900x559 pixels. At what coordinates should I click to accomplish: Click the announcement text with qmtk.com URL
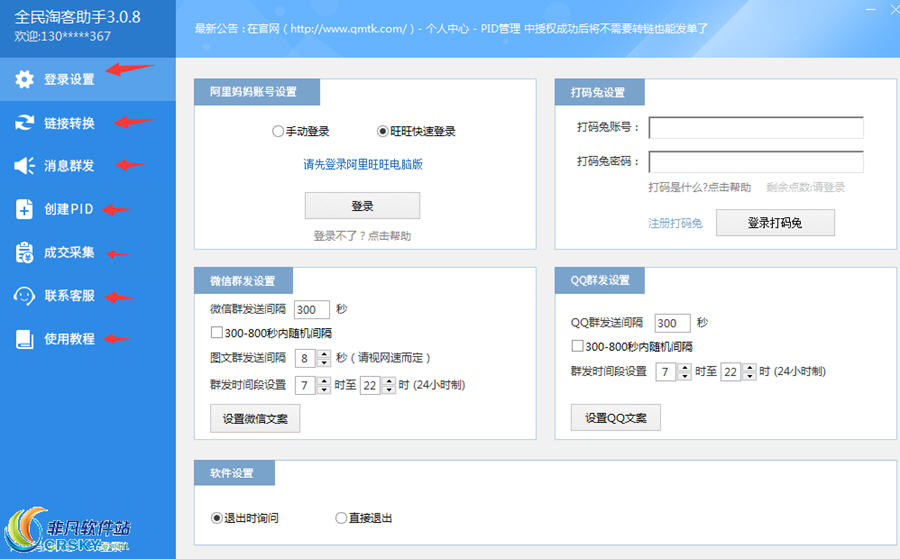pos(451,29)
